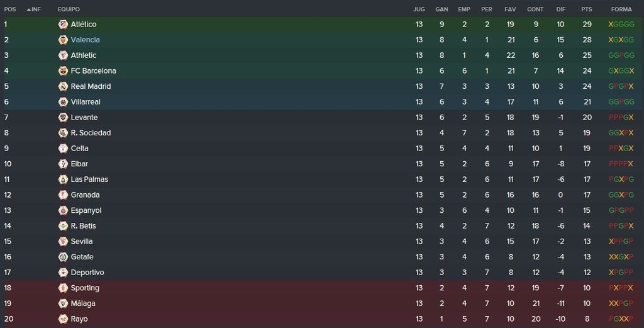The width and height of the screenshot is (644, 328).
Task: Click Getafe's recent form XXGXP
Action: point(621,257)
